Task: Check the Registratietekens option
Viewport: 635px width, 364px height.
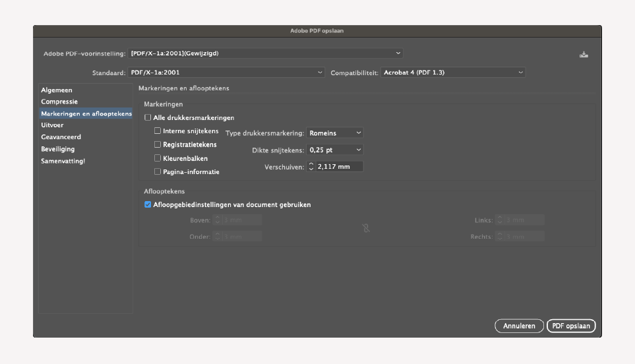Action: pos(158,144)
